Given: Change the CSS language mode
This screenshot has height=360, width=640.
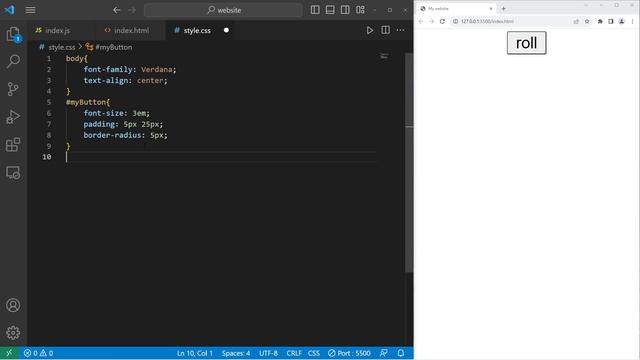Looking at the screenshot, I should tap(313, 353).
